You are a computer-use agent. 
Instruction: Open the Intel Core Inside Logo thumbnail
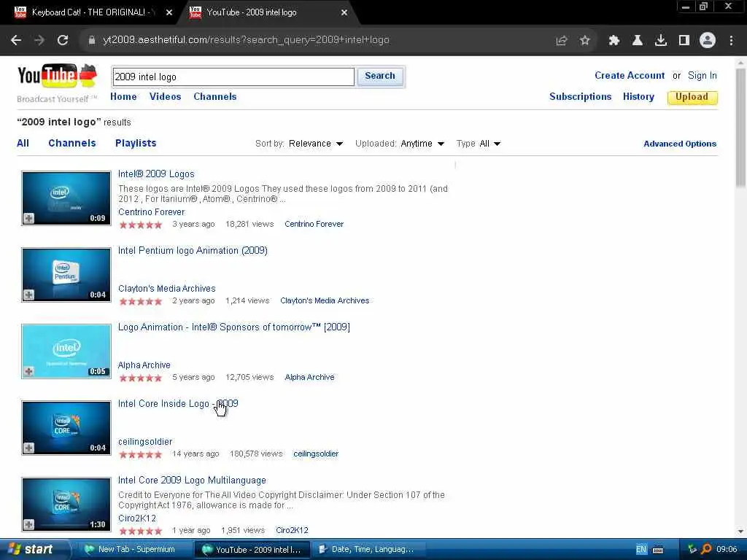(x=66, y=427)
